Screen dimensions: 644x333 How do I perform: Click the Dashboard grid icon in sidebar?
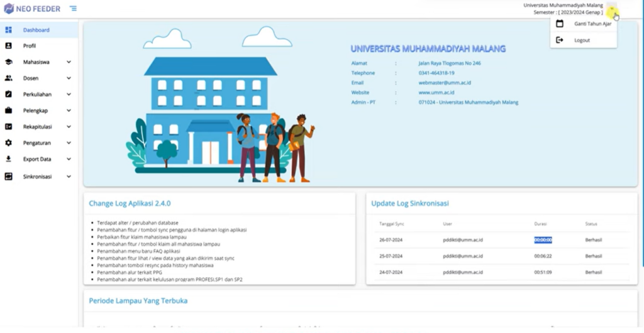pyautogui.click(x=8, y=30)
